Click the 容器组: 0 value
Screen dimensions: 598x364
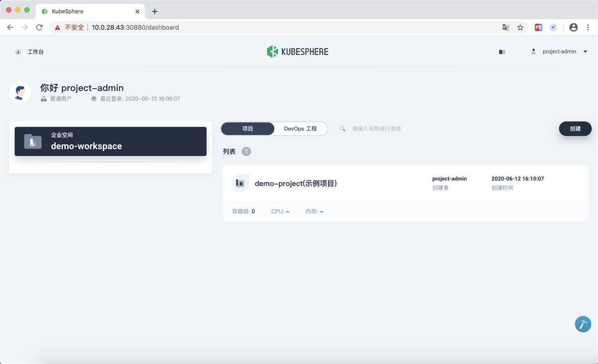(x=253, y=211)
